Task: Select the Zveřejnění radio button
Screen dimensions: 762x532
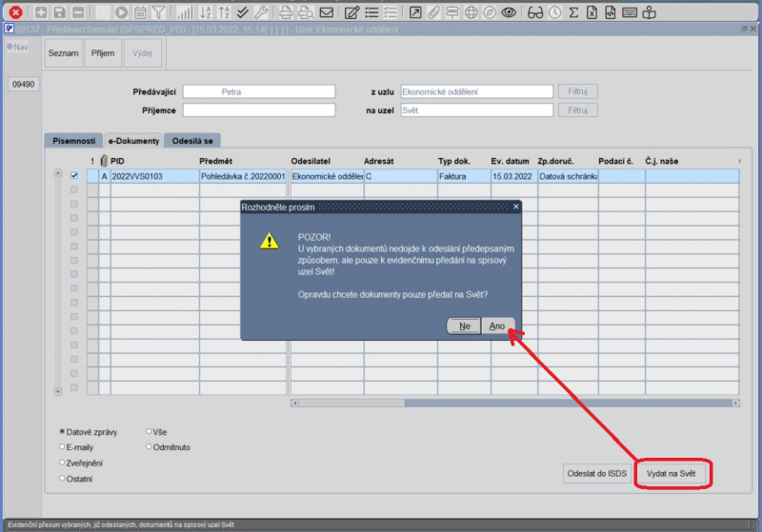Action: [62, 463]
